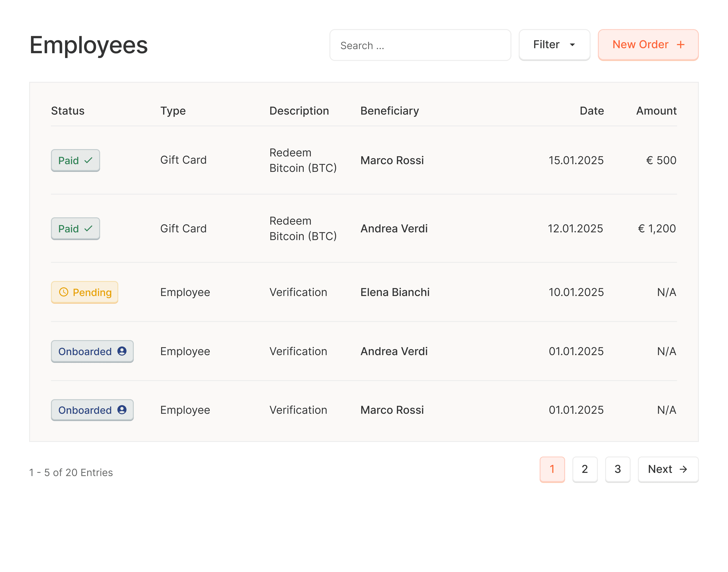
Task: Click the Next page button
Action: (668, 469)
